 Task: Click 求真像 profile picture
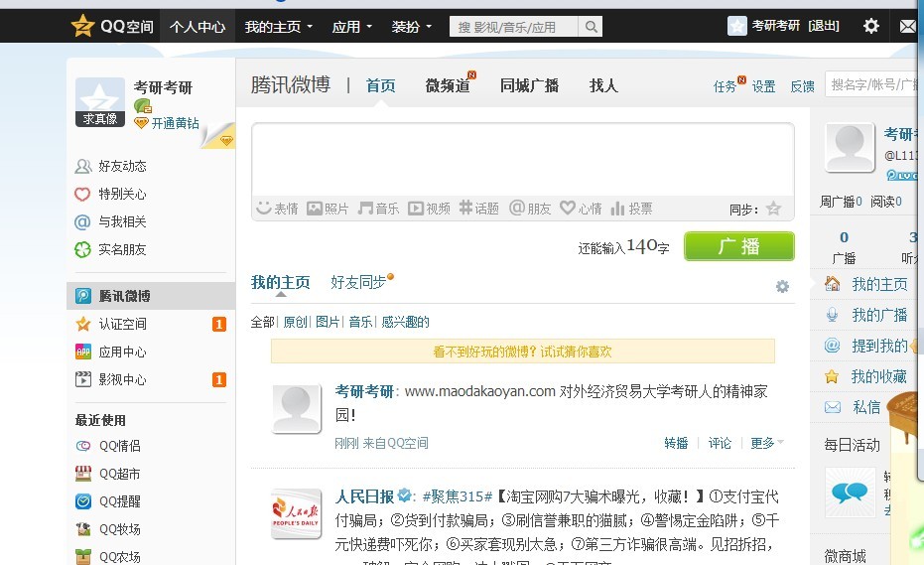point(100,102)
